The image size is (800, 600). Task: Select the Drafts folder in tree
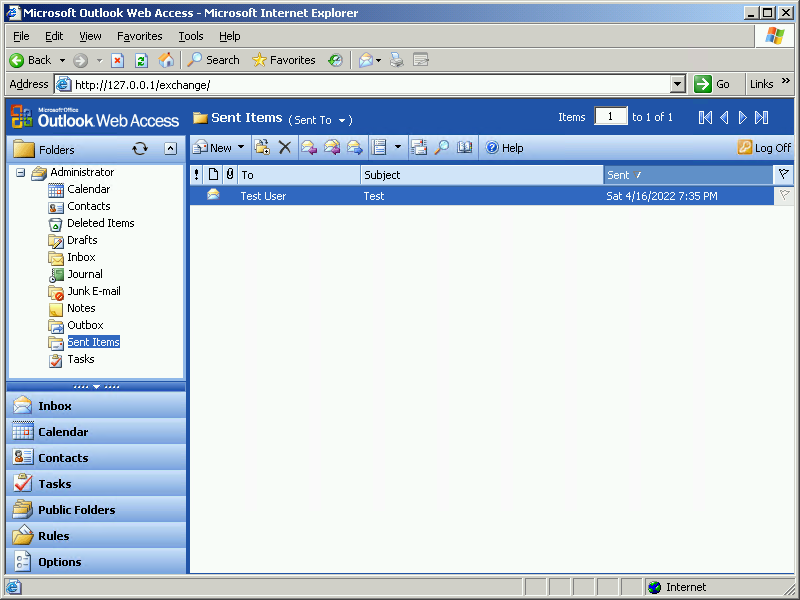(82, 240)
